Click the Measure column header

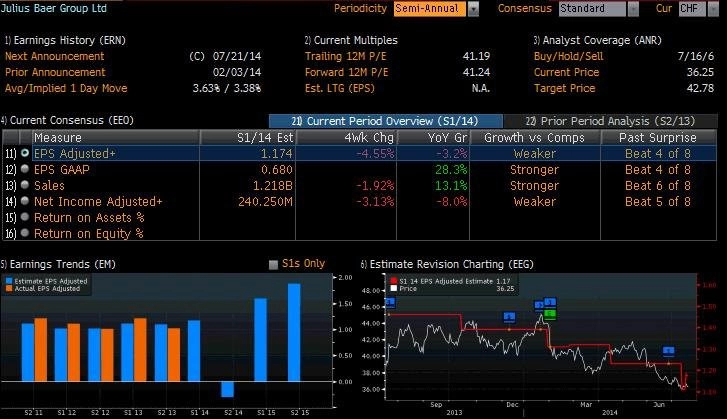coord(116,138)
